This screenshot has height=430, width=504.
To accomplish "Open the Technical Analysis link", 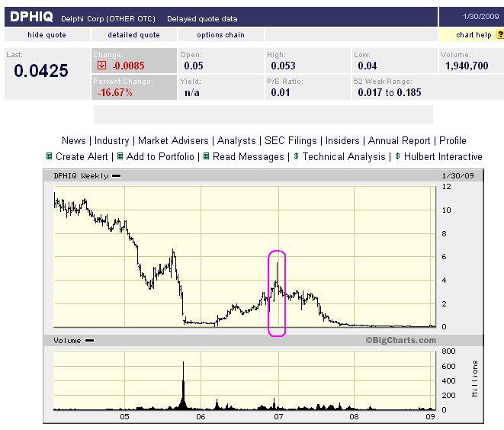I will pyautogui.click(x=344, y=156).
